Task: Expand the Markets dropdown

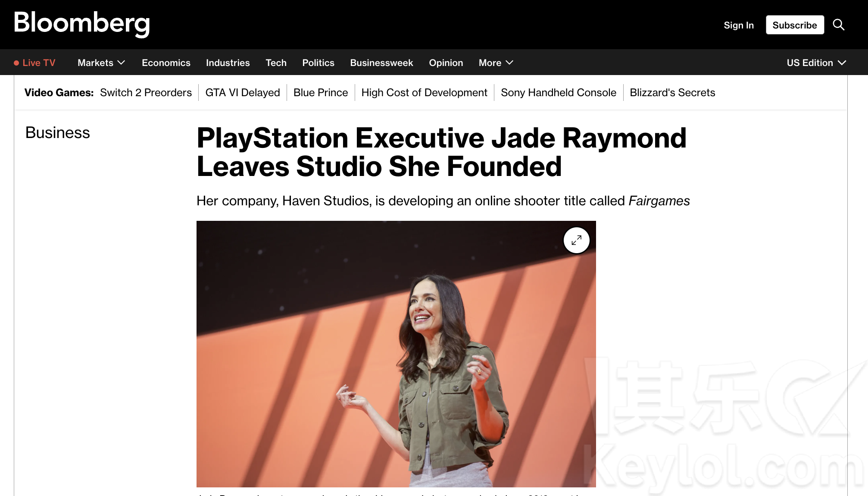Action: click(101, 63)
